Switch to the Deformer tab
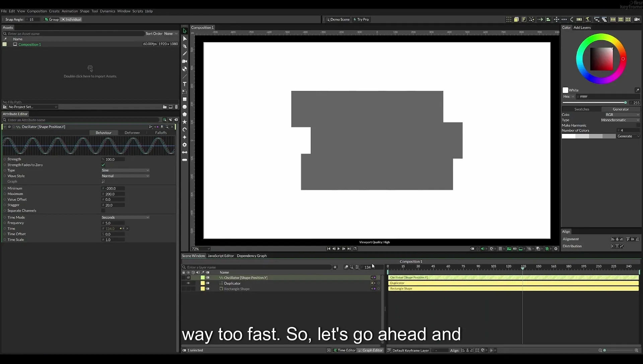The height and width of the screenshot is (364, 643). click(x=132, y=133)
